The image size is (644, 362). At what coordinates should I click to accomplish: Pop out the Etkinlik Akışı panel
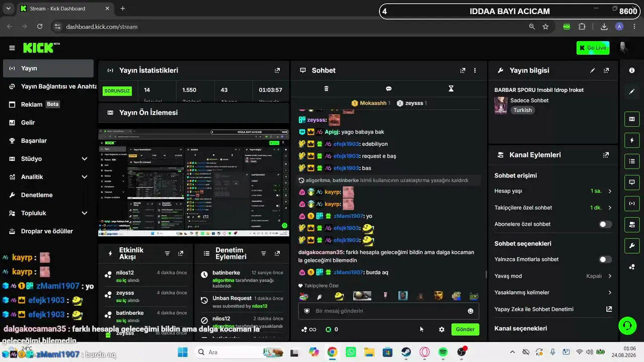point(181,253)
